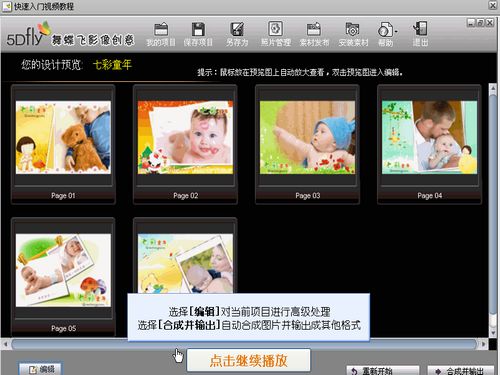Minimize the inner 5Dfly window

tap(471, 23)
